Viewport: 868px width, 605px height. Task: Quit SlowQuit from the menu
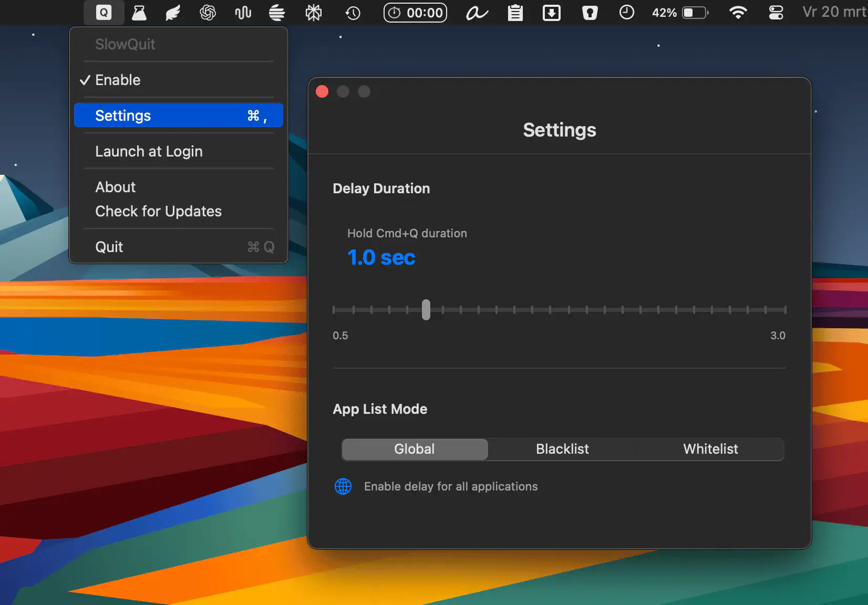(x=109, y=247)
